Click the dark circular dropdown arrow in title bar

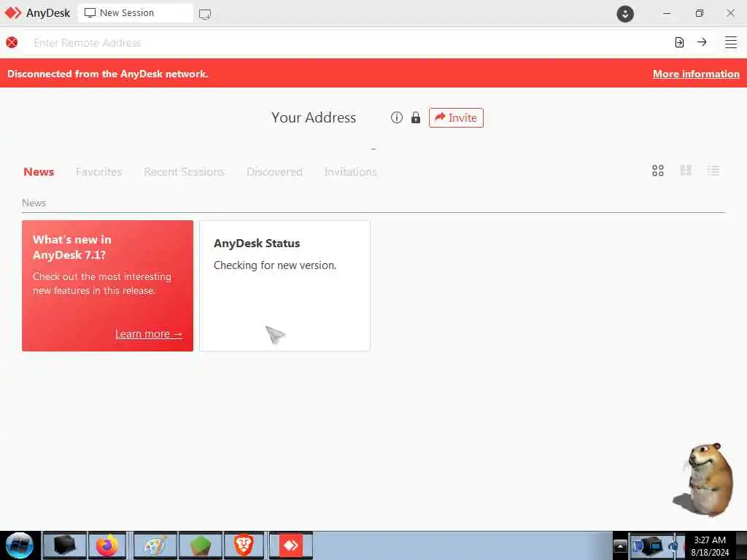tap(625, 13)
